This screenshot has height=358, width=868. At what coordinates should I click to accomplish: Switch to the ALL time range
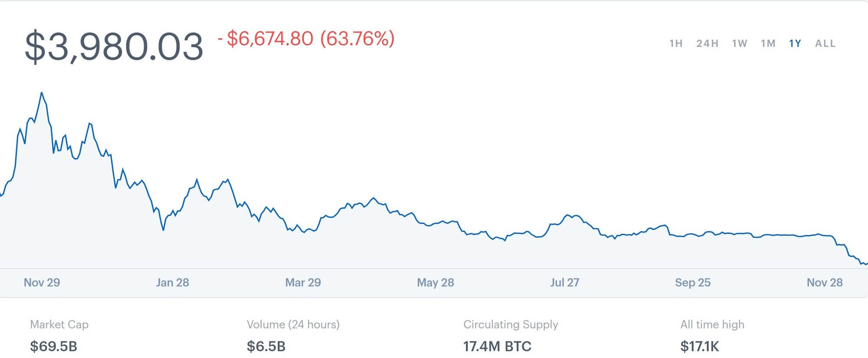click(825, 43)
